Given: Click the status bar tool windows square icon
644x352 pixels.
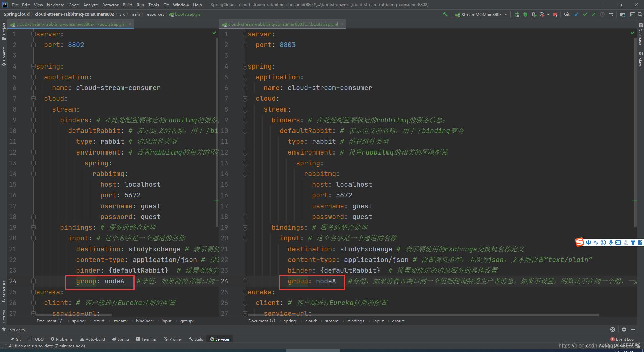Looking at the screenshot, I should click(4, 346).
